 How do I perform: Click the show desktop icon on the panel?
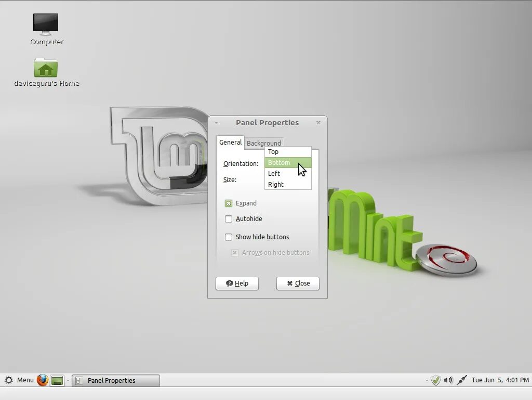[x=57, y=380]
